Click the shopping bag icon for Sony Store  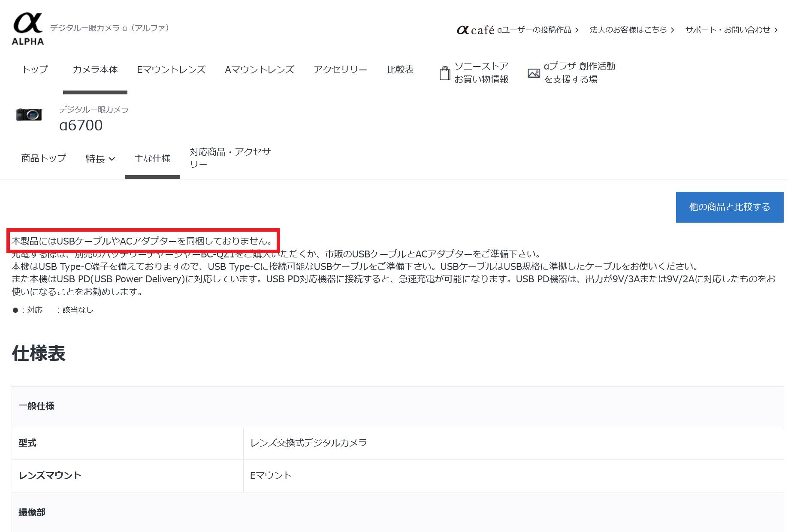point(445,73)
